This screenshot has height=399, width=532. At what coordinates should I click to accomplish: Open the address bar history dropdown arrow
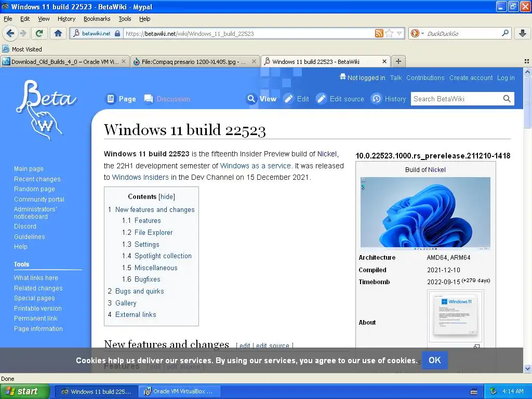coord(399,33)
